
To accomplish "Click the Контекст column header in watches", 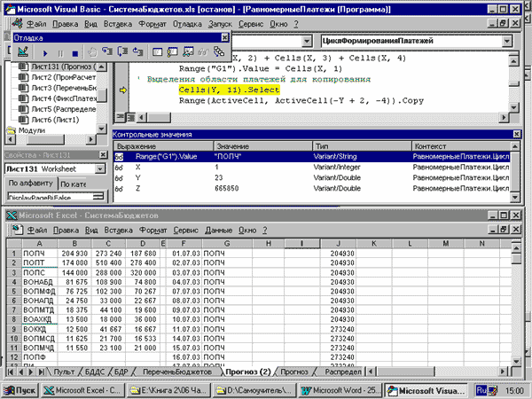I will pyautogui.click(x=461, y=146).
